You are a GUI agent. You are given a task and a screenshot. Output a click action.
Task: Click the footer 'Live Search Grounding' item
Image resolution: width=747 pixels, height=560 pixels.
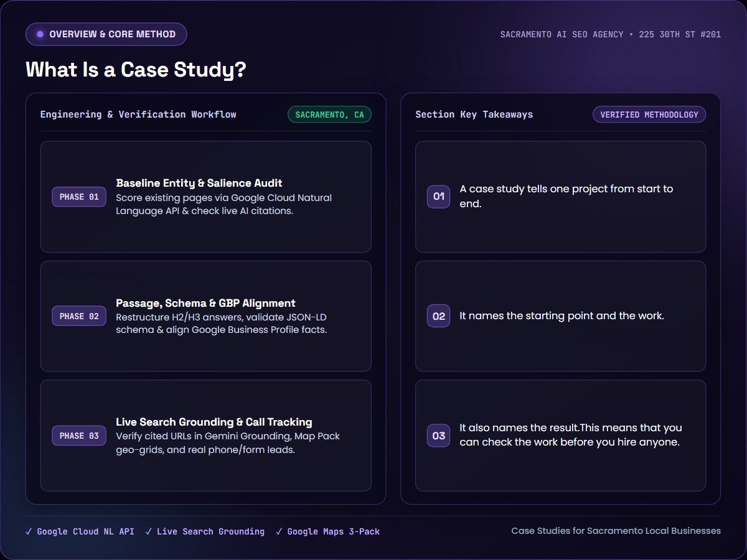[x=205, y=532]
